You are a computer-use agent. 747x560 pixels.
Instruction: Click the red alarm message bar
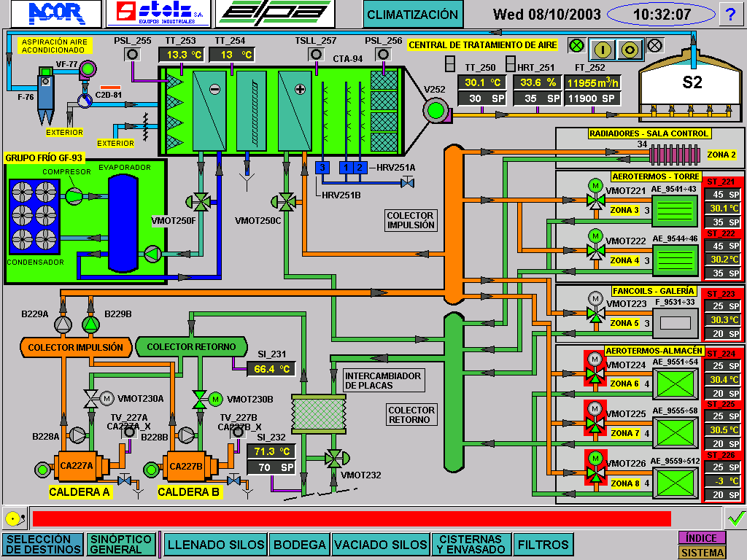(x=351, y=518)
